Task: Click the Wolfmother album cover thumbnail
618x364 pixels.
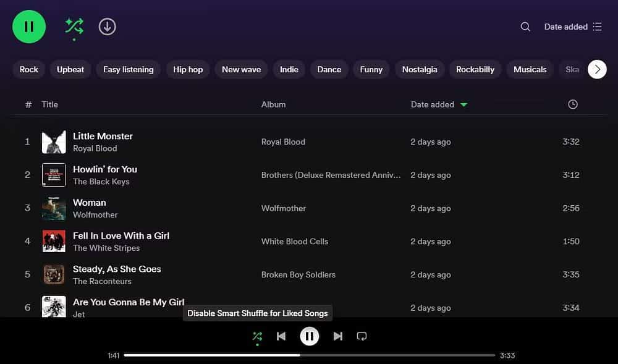Action: pos(54,208)
